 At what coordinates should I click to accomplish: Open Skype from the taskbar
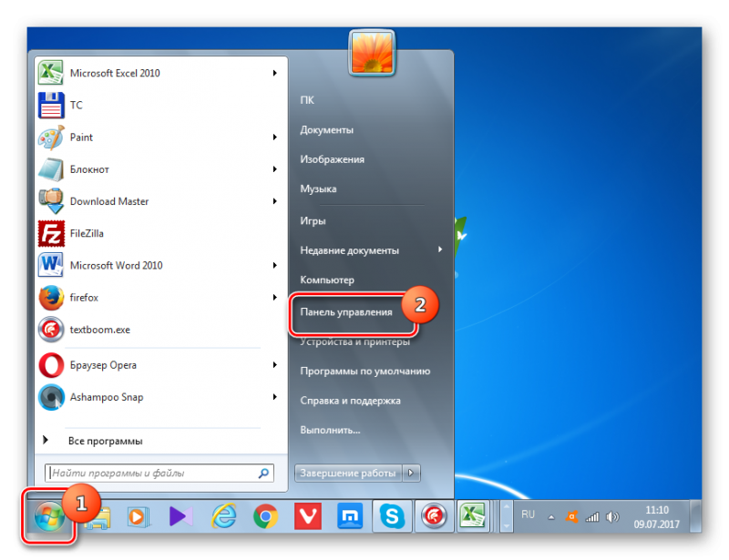392,517
